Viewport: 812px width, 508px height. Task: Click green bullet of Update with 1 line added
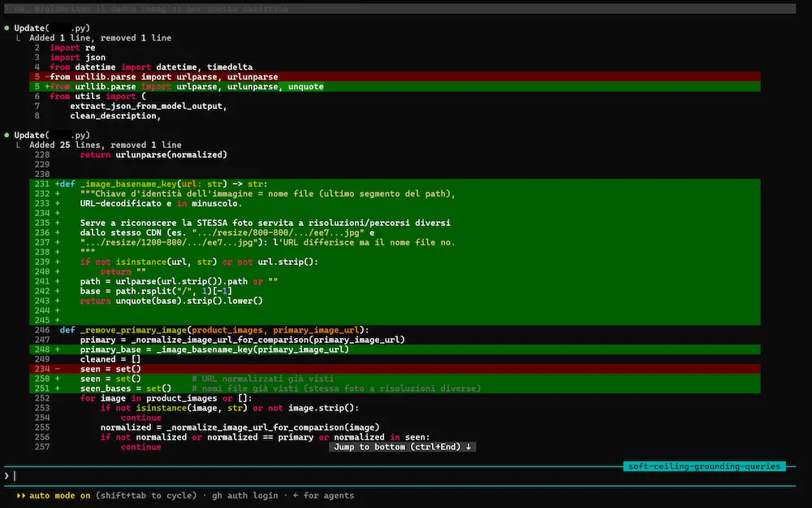tap(6, 28)
